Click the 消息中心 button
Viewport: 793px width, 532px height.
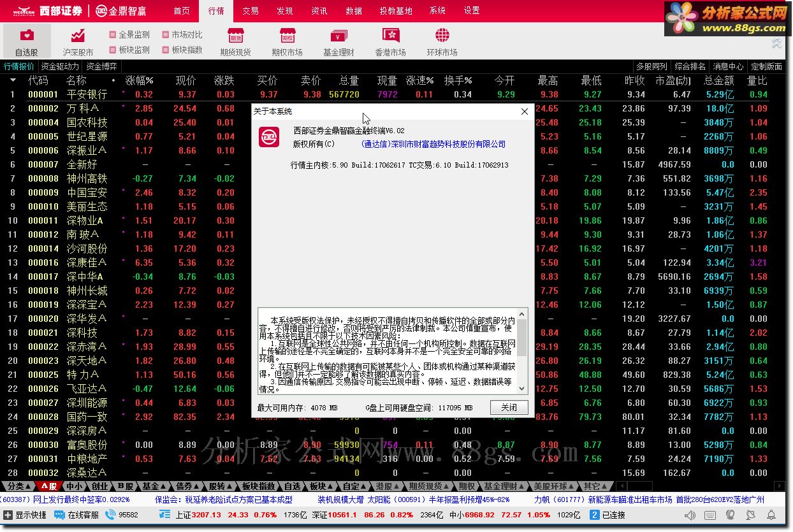(728, 66)
